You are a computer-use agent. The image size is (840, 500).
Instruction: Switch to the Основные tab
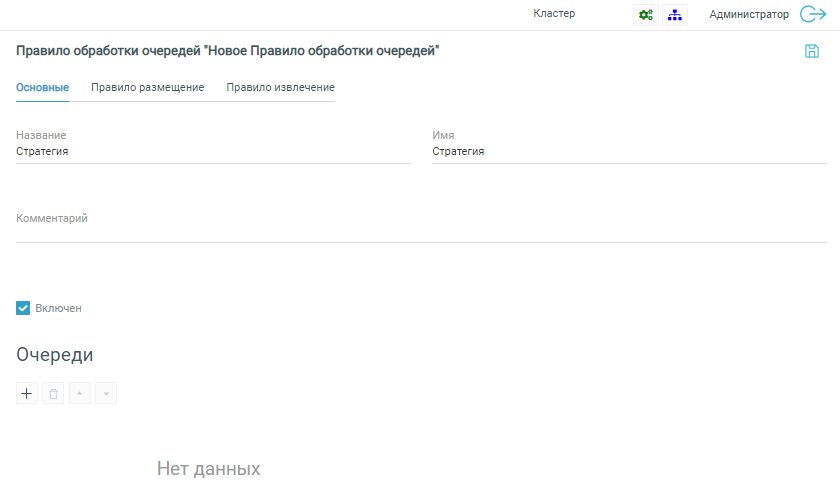pyautogui.click(x=42, y=88)
